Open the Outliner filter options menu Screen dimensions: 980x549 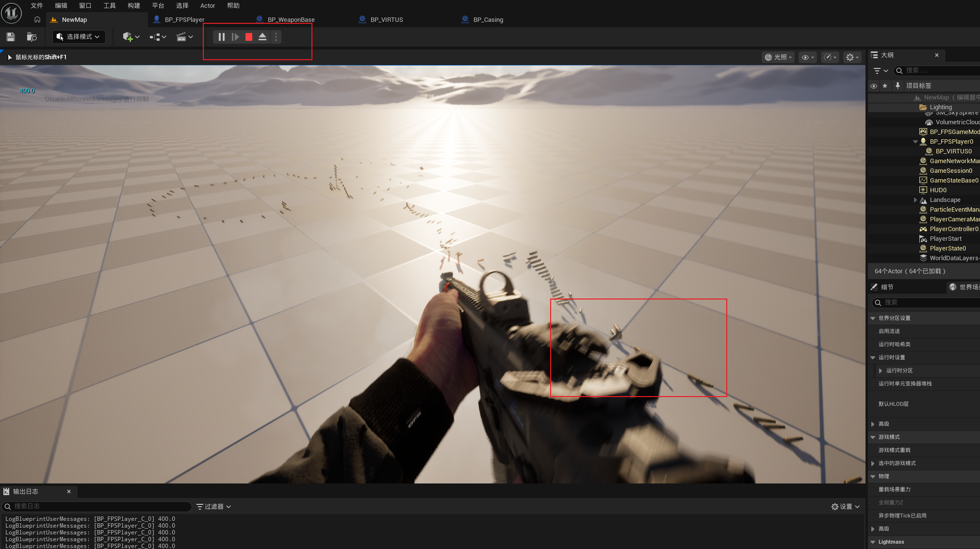(880, 71)
